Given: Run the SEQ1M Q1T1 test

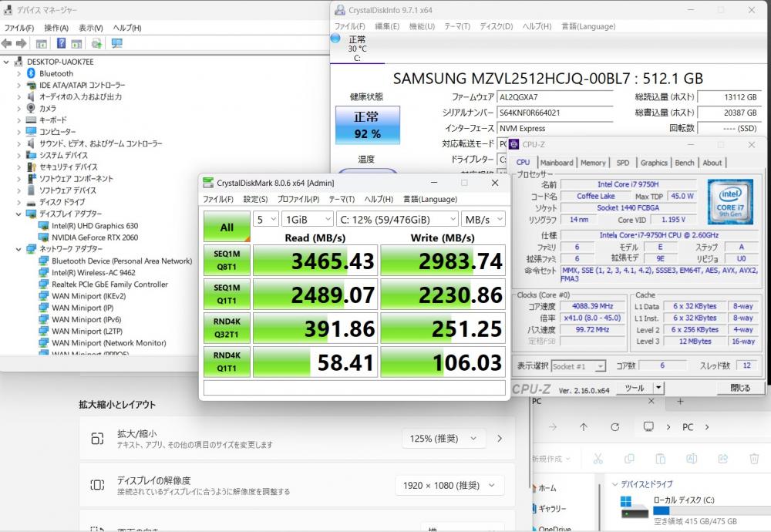Looking at the screenshot, I should tap(227, 294).
